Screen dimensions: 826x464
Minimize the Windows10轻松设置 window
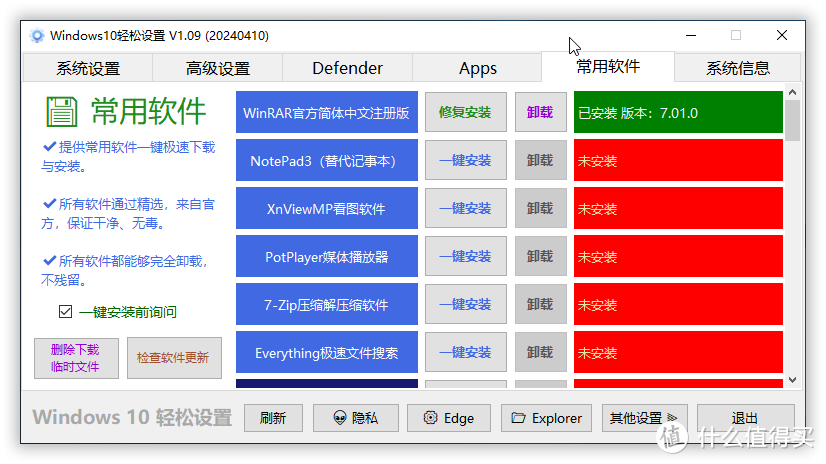pos(691,35)
